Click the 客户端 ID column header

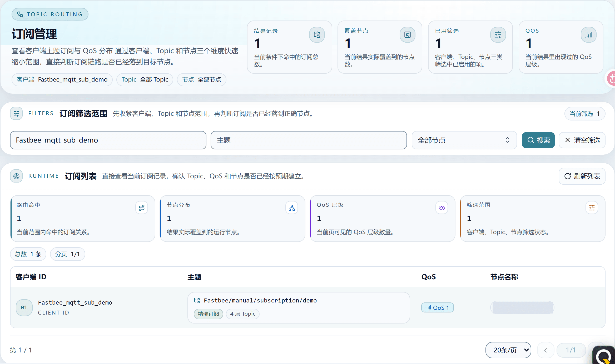pyautogui.click(x=31, y=277)
